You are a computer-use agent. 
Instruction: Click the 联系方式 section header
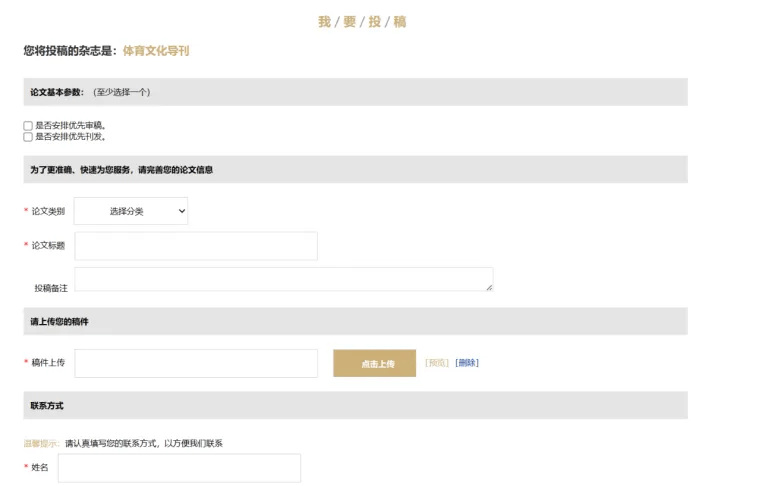(48, 405)
